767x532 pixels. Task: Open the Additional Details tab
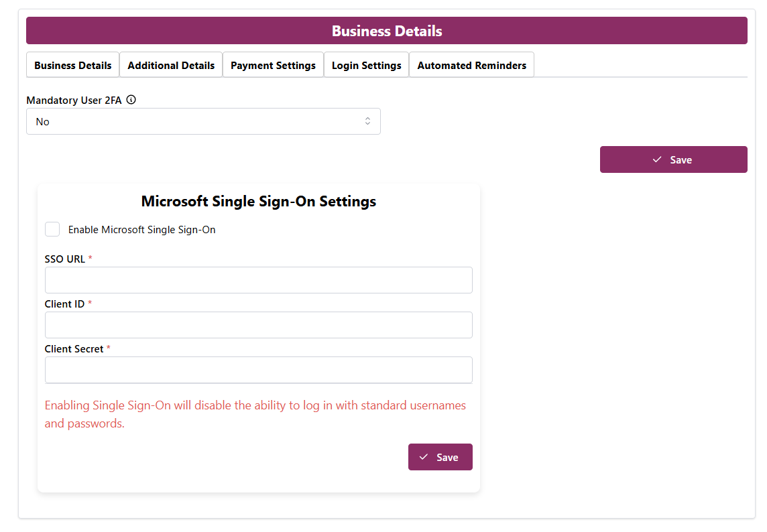tap(171, 65)
